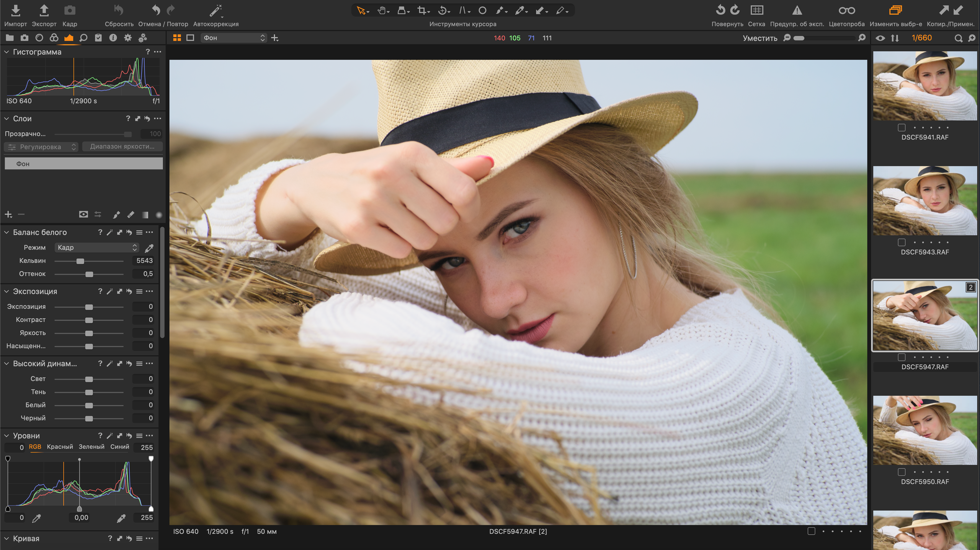Click the white balance eyedropper picker
Image resolution: width=980 pixels, height=550 pixels.
pyautogui.click(x=149, y=248)
